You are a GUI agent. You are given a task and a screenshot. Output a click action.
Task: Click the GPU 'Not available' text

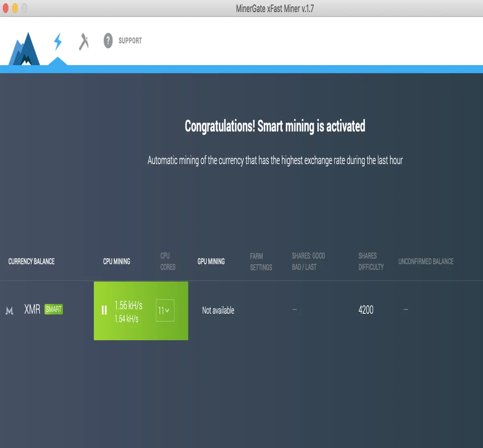pos(218,310)
